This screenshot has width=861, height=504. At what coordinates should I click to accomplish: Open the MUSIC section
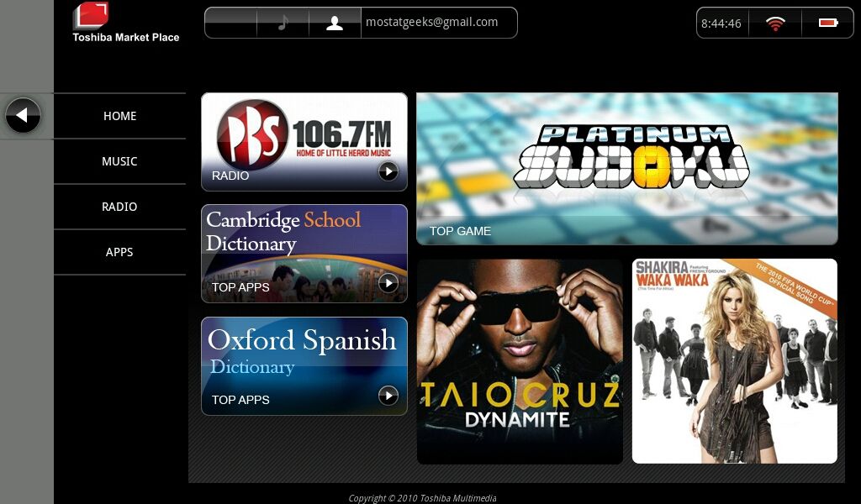[x=119, y=161]
